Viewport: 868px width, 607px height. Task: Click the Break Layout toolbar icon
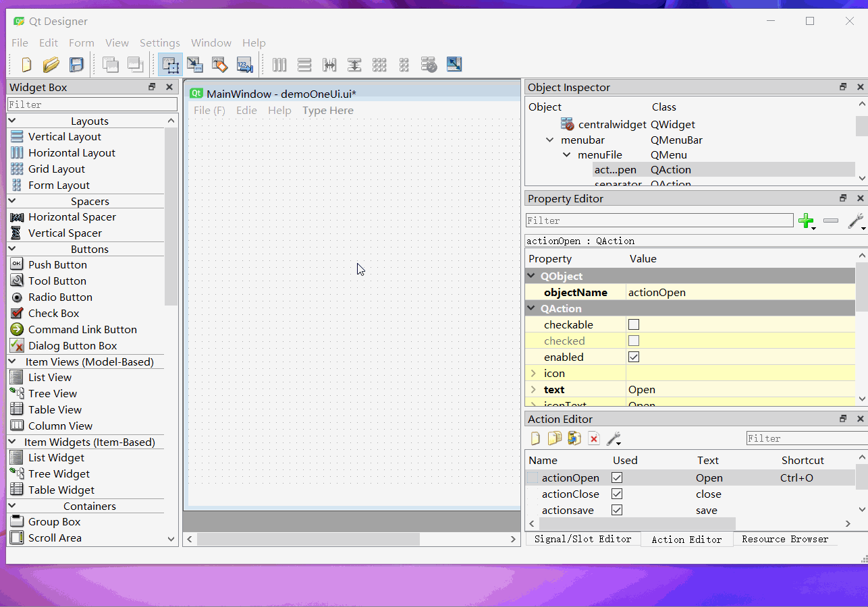(429, 65)
